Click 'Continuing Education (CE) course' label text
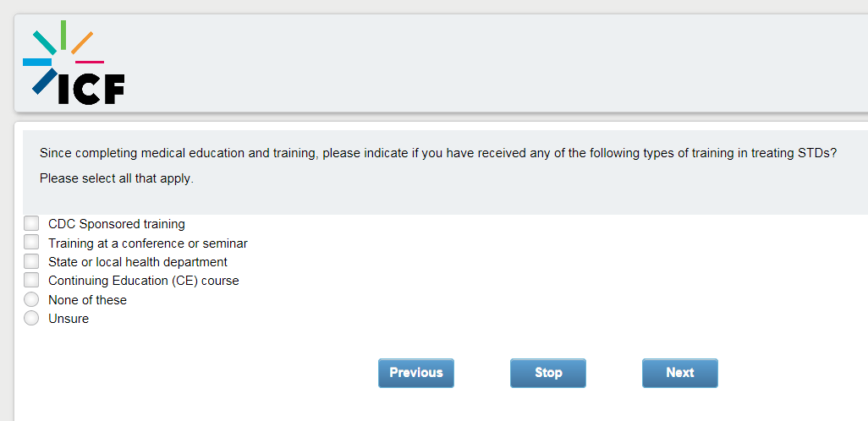 tap(143, 281)
